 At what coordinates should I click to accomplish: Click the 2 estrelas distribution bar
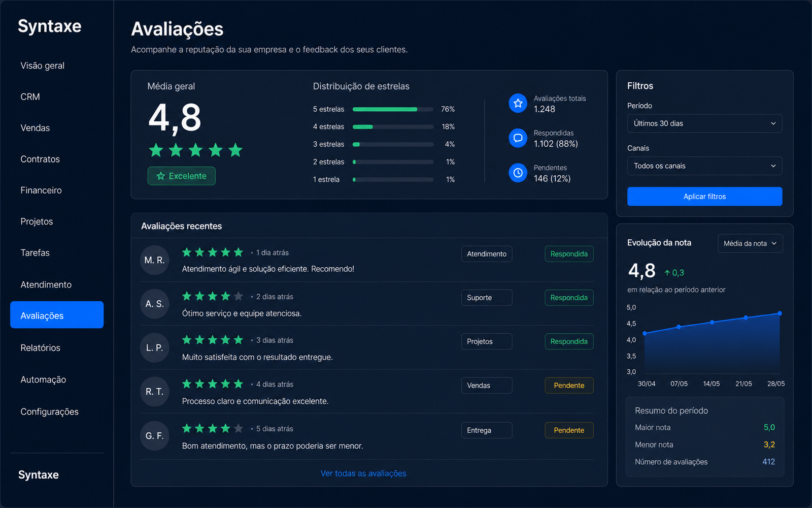[393, 162]
